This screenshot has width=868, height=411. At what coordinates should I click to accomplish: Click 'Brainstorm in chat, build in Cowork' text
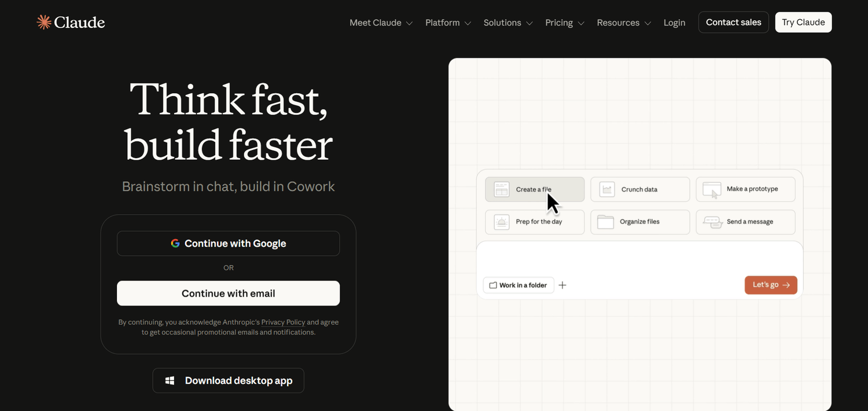tap(229, 186)
